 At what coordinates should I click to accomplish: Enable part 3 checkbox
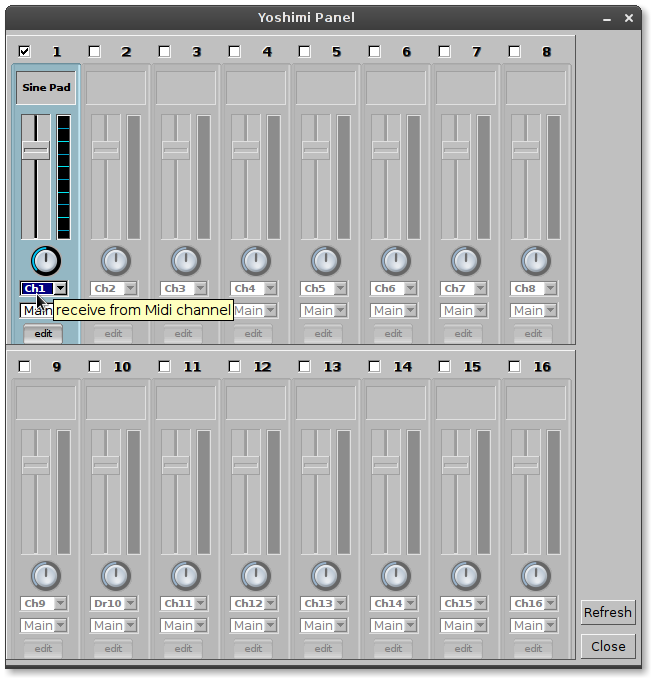tap(165, 52)
